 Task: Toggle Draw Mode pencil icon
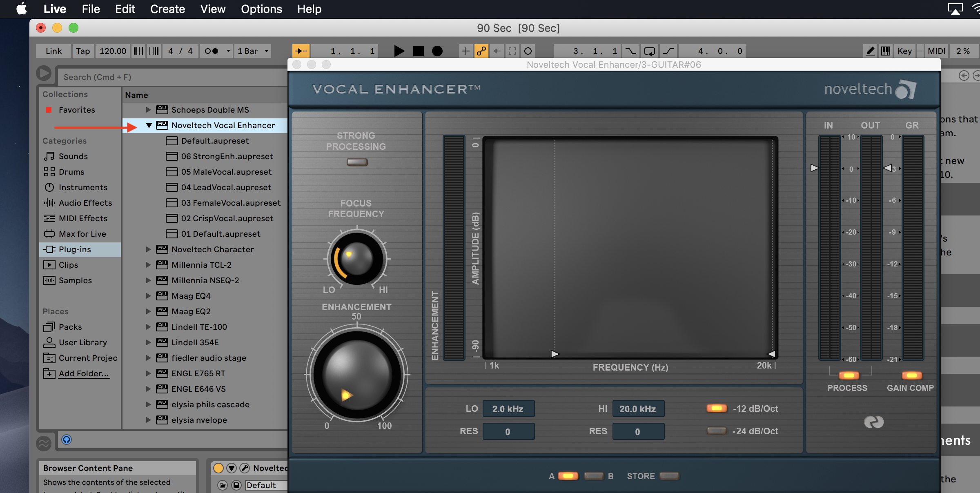coord(870,51)
